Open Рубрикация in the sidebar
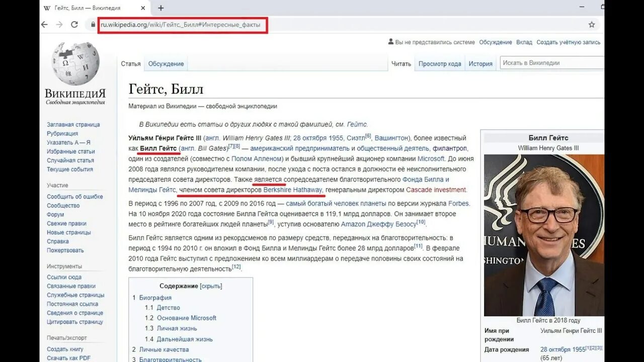 [x=62, y=134]
